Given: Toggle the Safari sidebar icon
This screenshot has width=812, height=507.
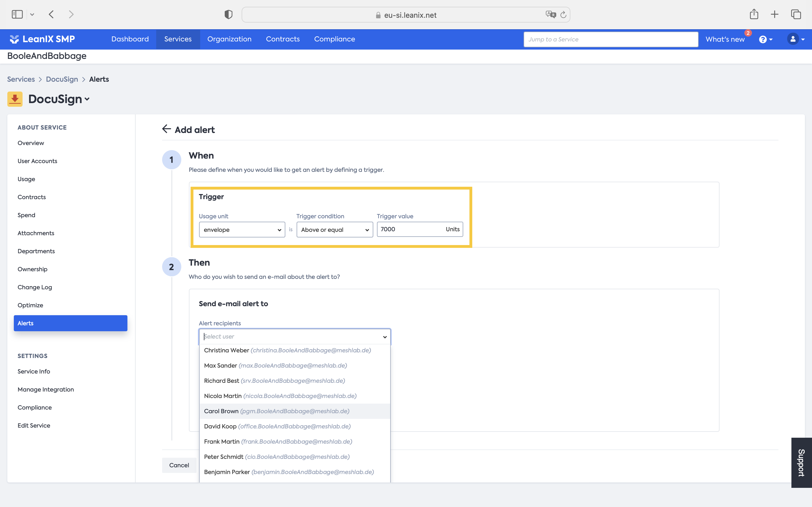Looking at the screenshot, I should [x=17, y=14].
